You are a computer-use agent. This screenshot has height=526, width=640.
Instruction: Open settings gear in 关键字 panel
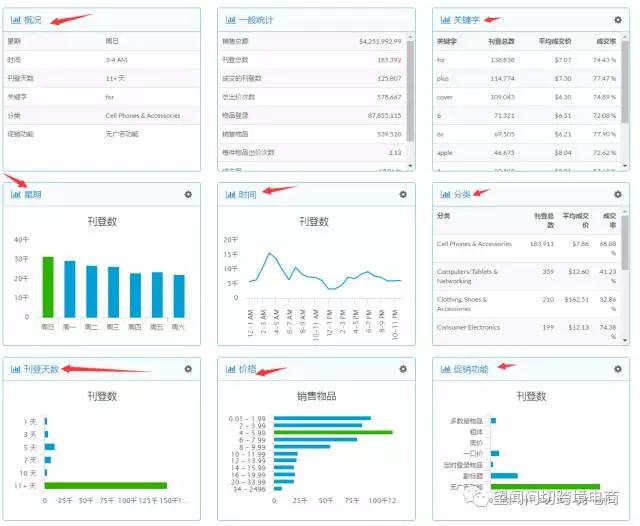point(618,20)
